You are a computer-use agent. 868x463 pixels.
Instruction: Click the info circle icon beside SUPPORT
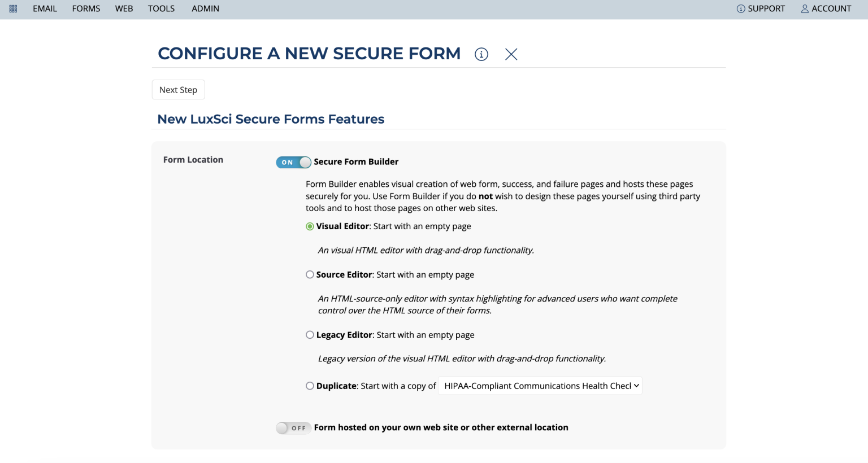coord(740,8)
